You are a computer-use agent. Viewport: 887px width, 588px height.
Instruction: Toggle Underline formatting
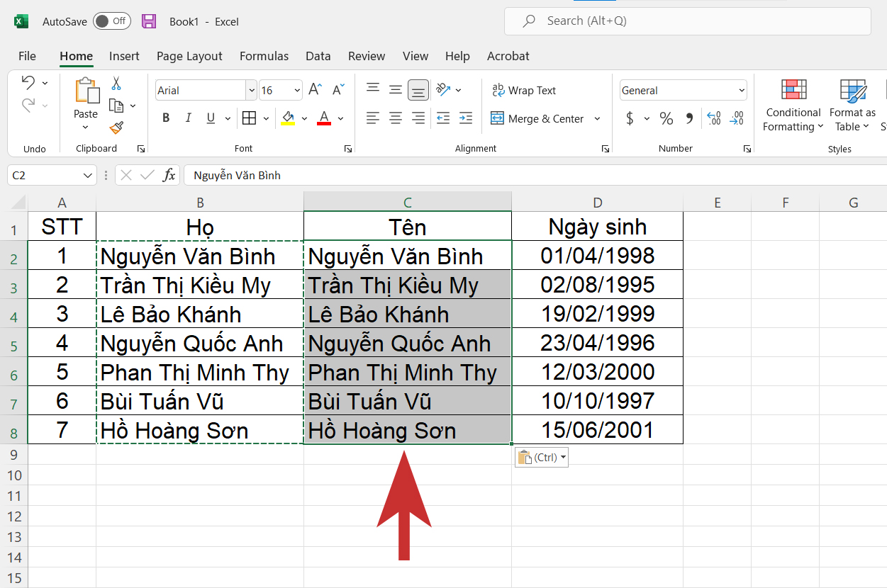[211, 118]
